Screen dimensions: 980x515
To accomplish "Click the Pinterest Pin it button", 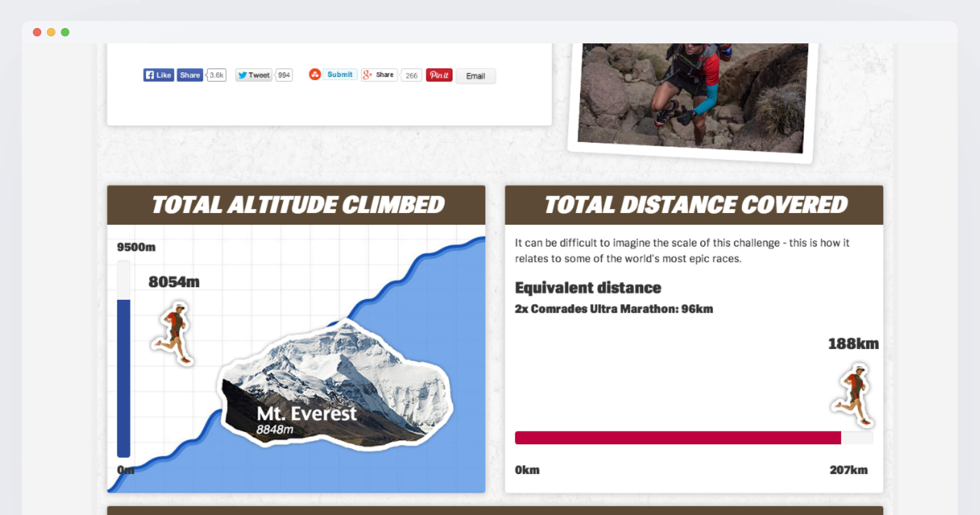I will 439,75.
